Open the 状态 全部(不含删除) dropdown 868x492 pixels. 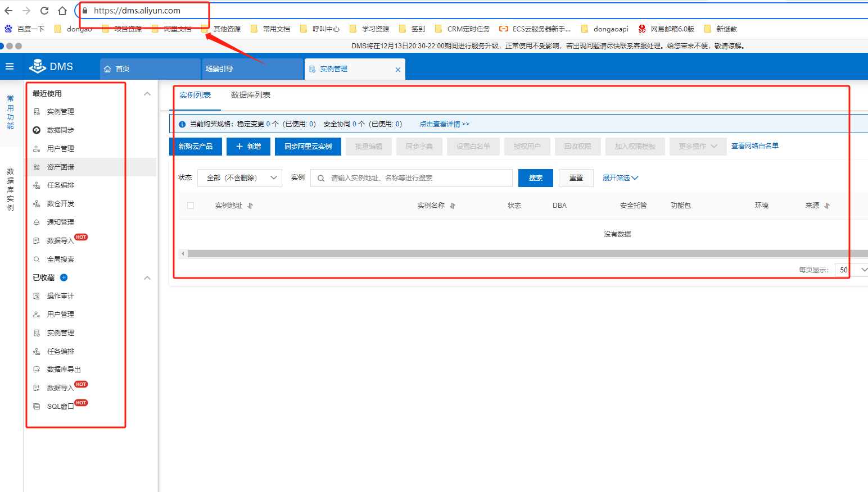coord(240,178)
